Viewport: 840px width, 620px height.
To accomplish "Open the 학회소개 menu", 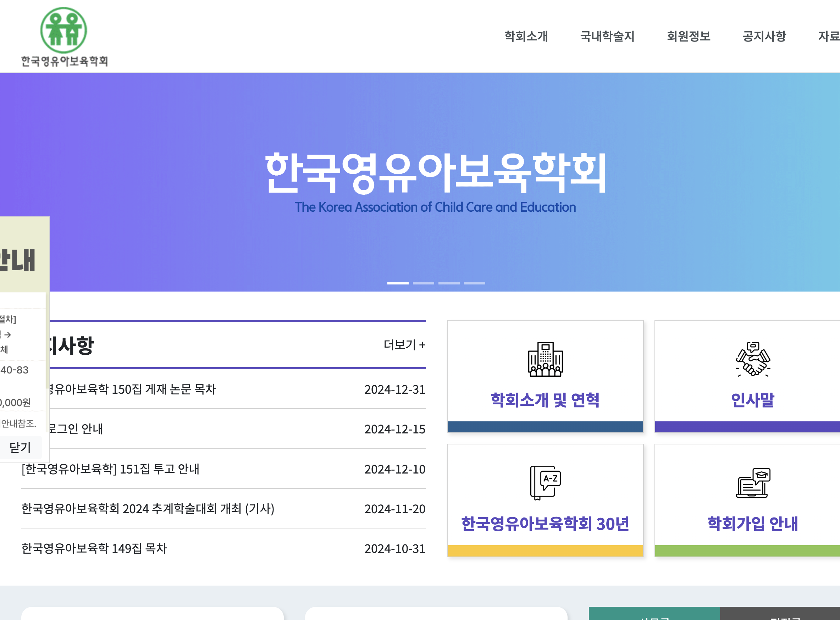I will [x=526, y=37].
